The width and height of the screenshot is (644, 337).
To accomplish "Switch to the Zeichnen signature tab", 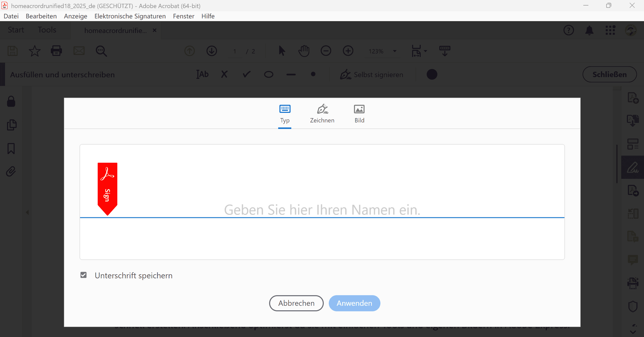I will (322, 114).
